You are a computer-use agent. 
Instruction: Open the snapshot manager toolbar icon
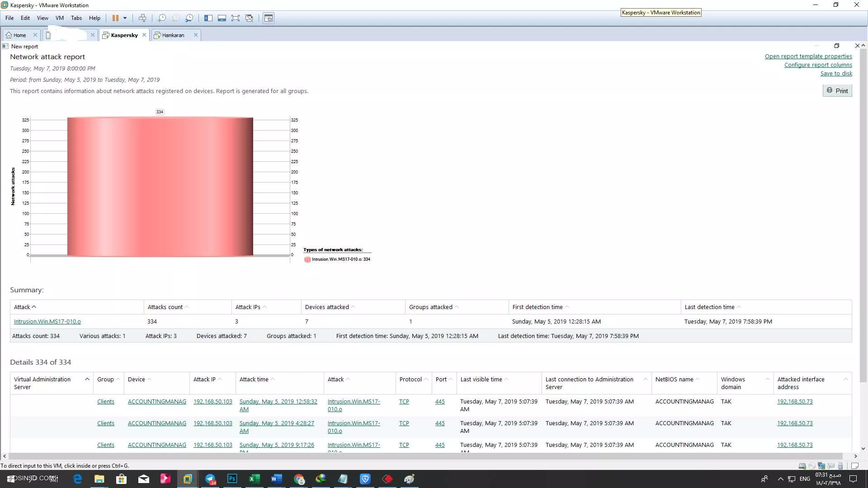(189, 18)
